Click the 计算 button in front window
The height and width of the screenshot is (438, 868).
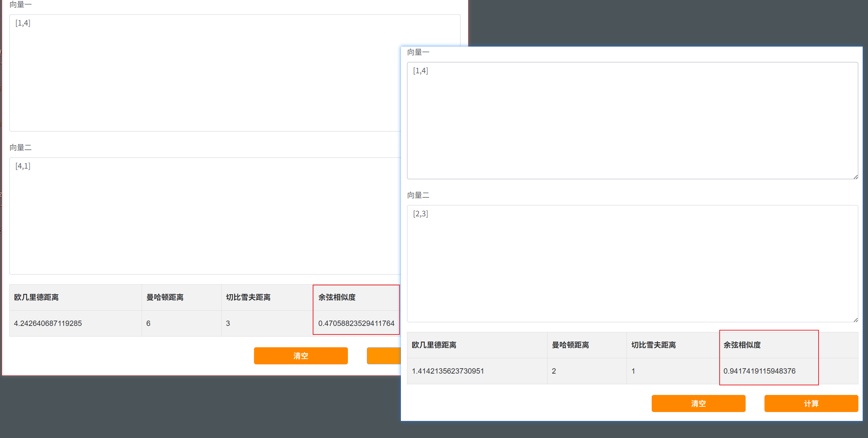click(811, 403)
